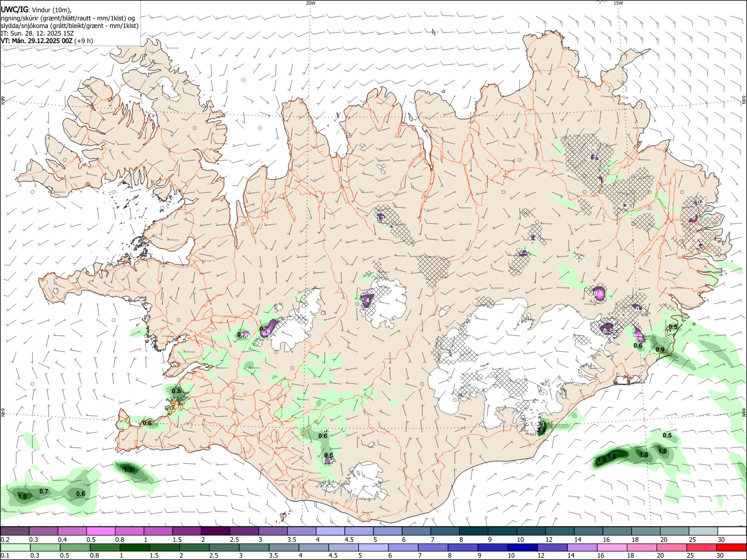Click the '15W' longitude label at top
This screenshot has width=747, height=560.
(618, 3)
